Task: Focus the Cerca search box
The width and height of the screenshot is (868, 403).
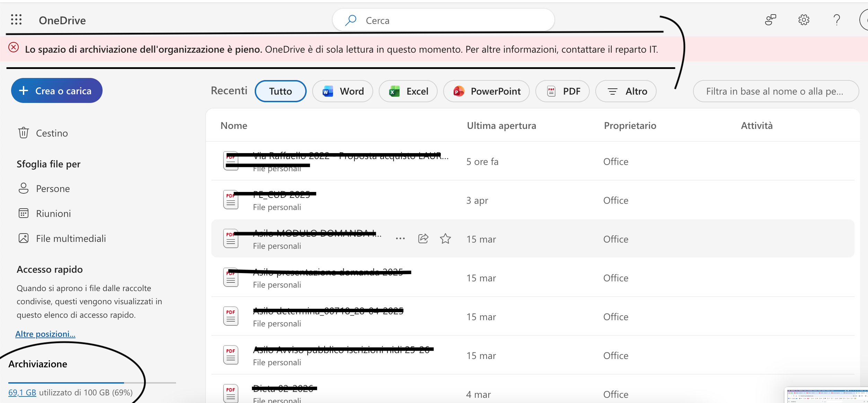Action: pyautogui.click(x=444, y=20)
